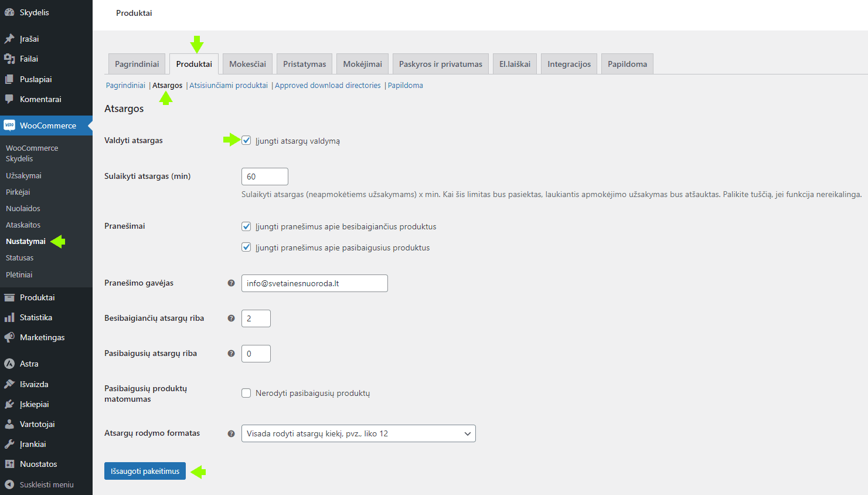This screenshot has width=868, height=495.
Task: Open Užsakymai in the WooCommerce submenu
Action: click(23, 175)
